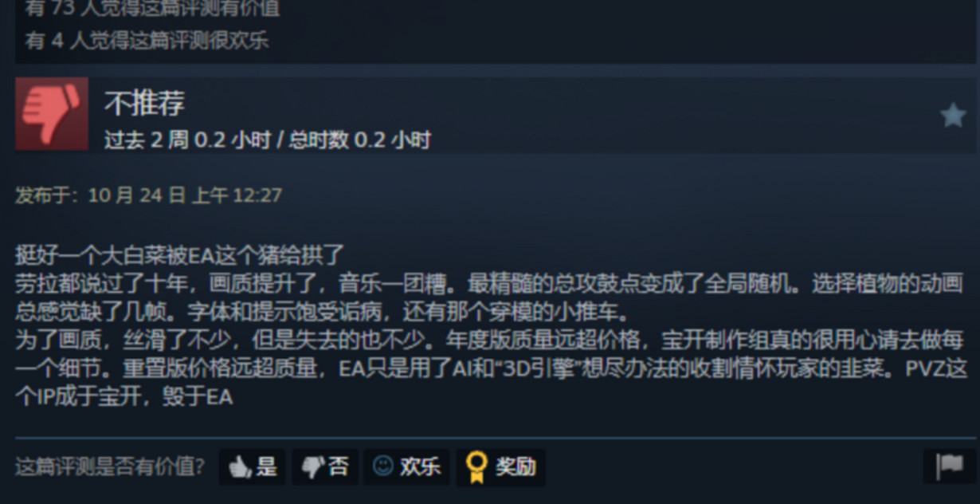
Task: Click the posted date 10 月 24 日
Action: coord(136,195)
